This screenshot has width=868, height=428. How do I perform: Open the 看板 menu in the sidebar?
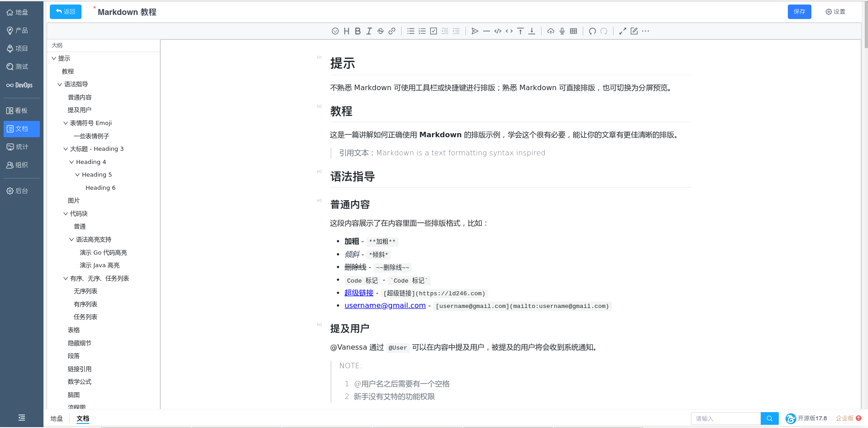click(x=21, y=111)
